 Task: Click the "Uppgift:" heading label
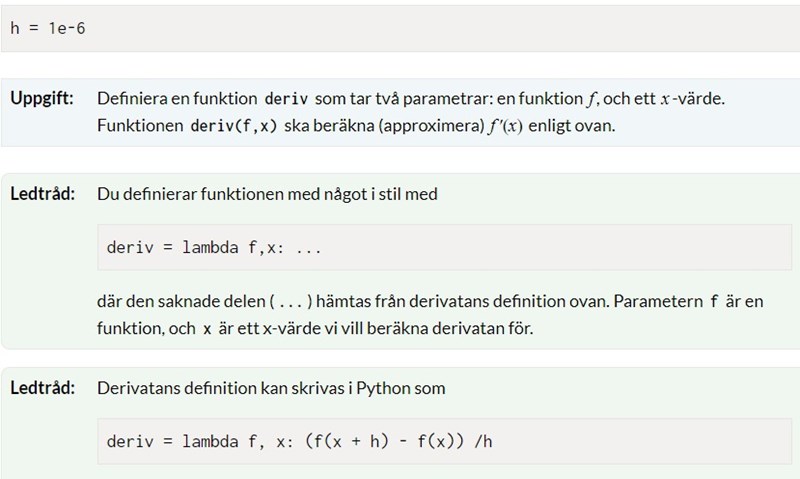pyautogui.click(x=44, y=100)
